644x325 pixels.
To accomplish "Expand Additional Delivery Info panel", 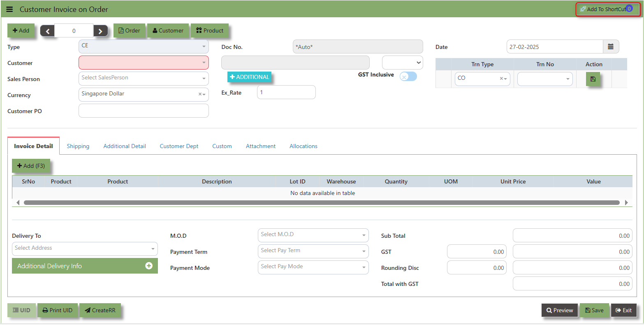I will (85, 266).
